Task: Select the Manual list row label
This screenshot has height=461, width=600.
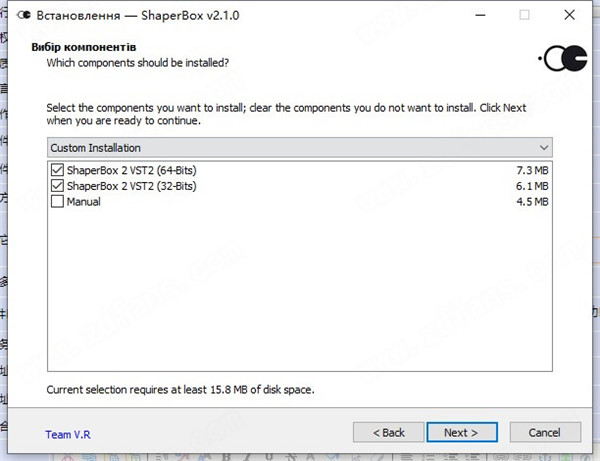Action: point(83,201)
